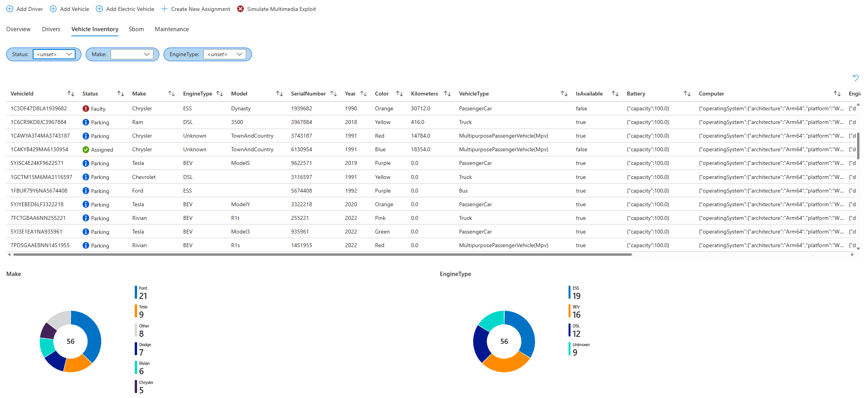Click the Tesla 9 legend entry
Viewport: 868px width, 398px height.
click(142, 311)
